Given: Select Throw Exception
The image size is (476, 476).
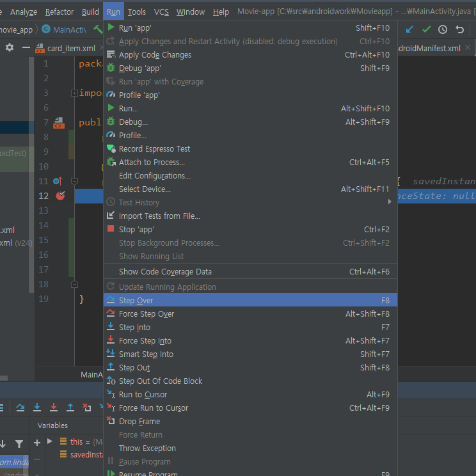Looking at the screenshot, I should 250,448.
